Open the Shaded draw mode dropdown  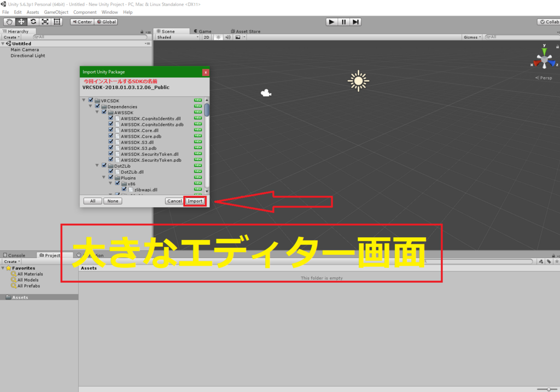(x=178, y=37)
